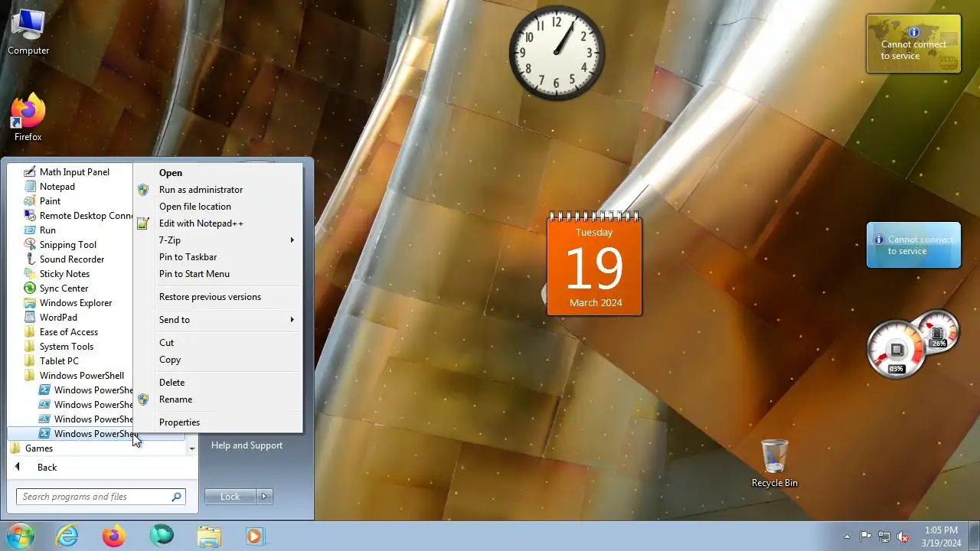980x551 pixels.
Task: Click the taskbar clock and date
Action: point(941,536)
